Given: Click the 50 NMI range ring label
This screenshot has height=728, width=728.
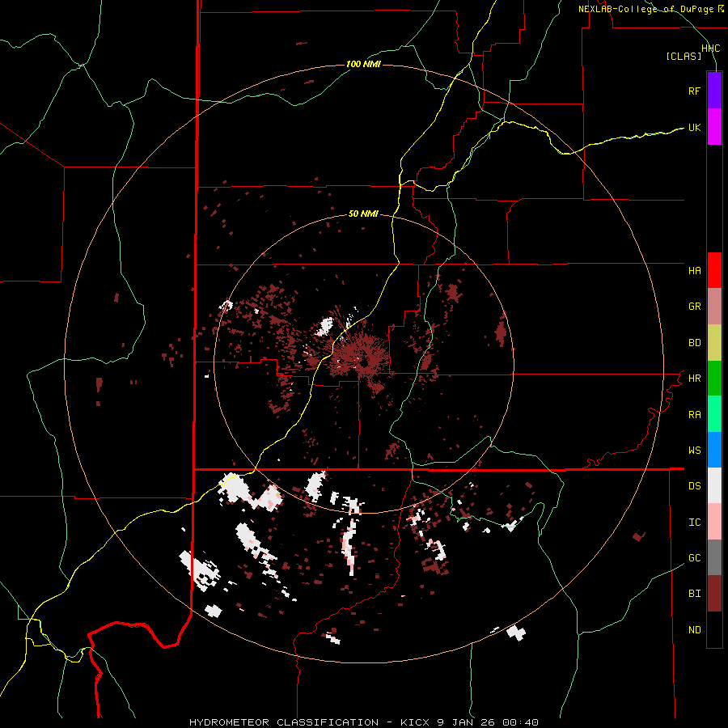Looking at the screenshot, I should pyautogui.click(x=363, y=214).
